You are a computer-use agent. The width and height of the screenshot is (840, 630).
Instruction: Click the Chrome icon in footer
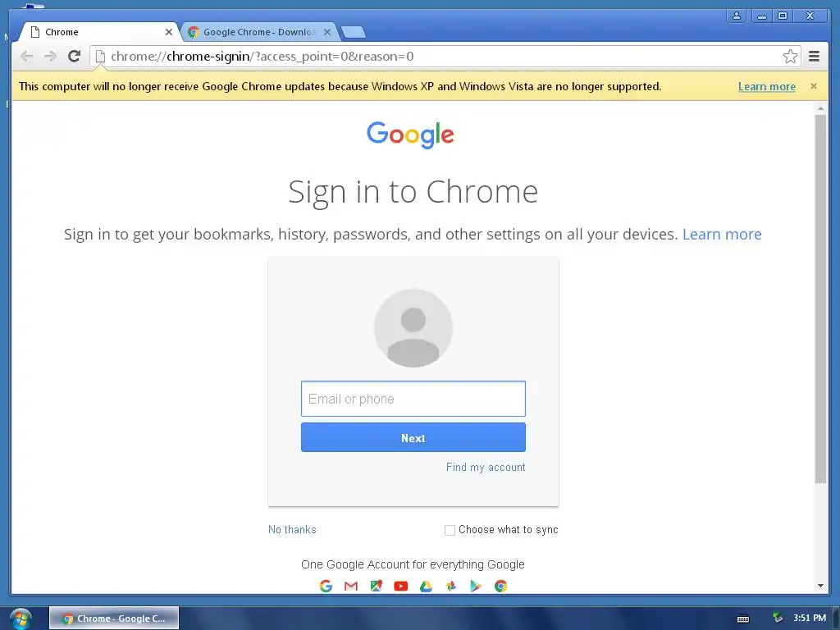pyautogui.click(x=501, y=586)
